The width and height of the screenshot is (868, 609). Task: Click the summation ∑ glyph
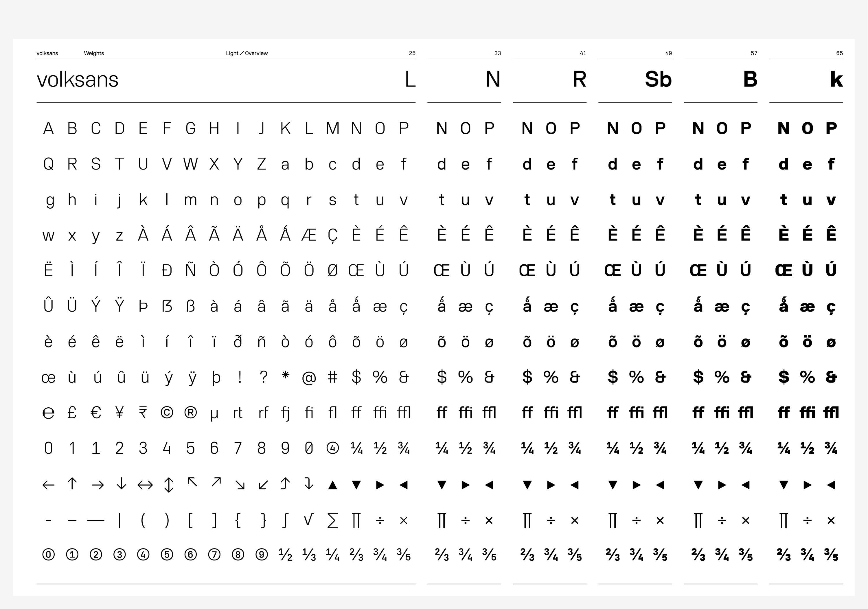tap(333, 520)
